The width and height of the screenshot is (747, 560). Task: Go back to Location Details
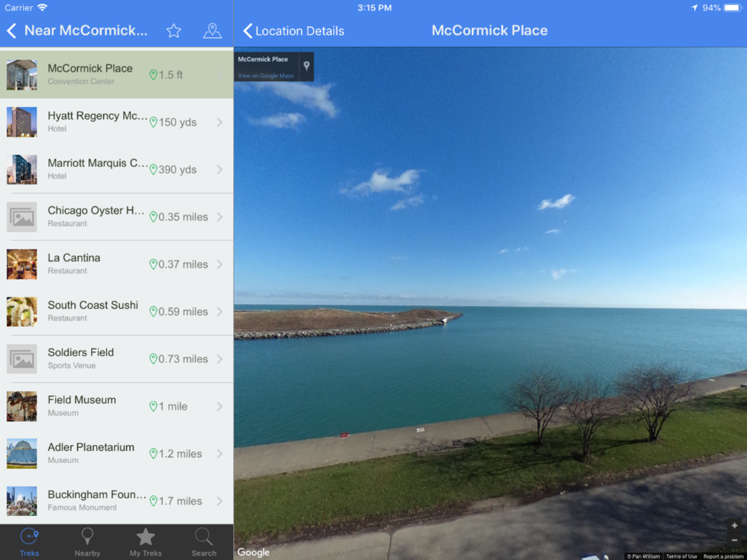click(294, 31)
